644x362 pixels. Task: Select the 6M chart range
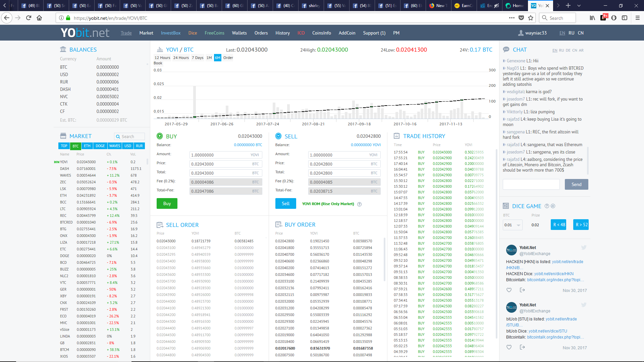(218, 58)
